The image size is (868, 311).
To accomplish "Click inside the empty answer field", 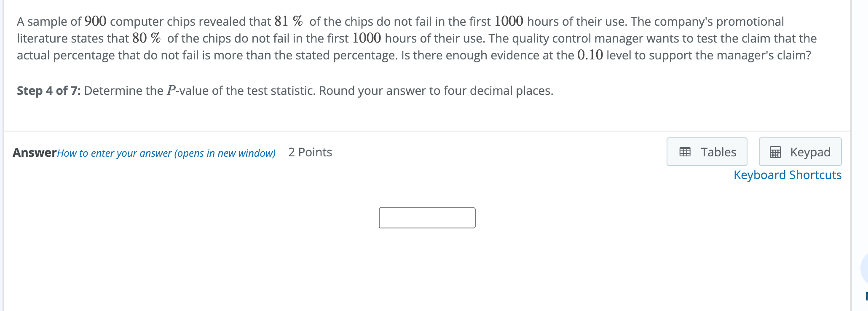I will point(427,218).
